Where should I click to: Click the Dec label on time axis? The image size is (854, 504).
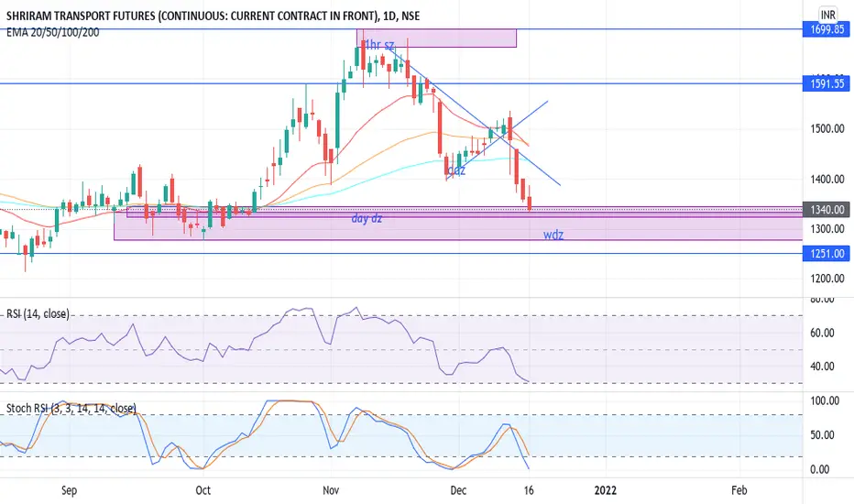(458, 490)
